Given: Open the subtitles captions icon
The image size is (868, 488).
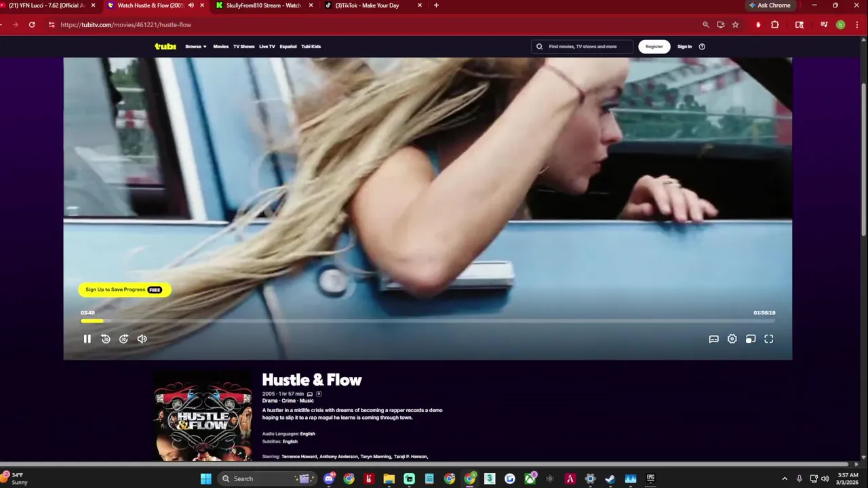Looking at the screenshot, I should (713, 339).
